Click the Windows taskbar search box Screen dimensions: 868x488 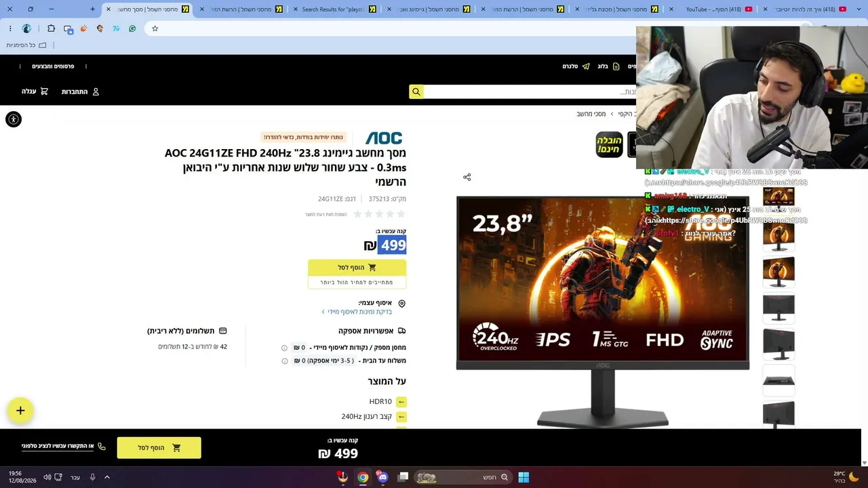(462, 477)
